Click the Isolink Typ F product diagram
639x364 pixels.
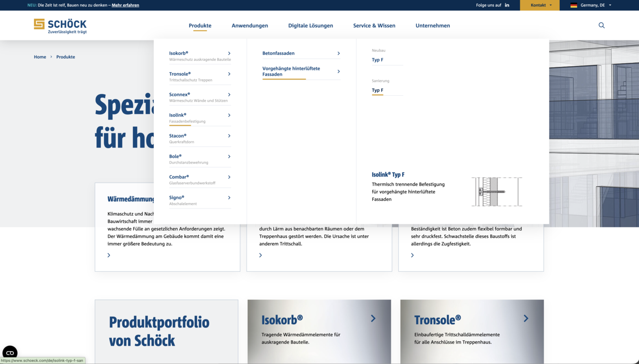click(497, 191)
